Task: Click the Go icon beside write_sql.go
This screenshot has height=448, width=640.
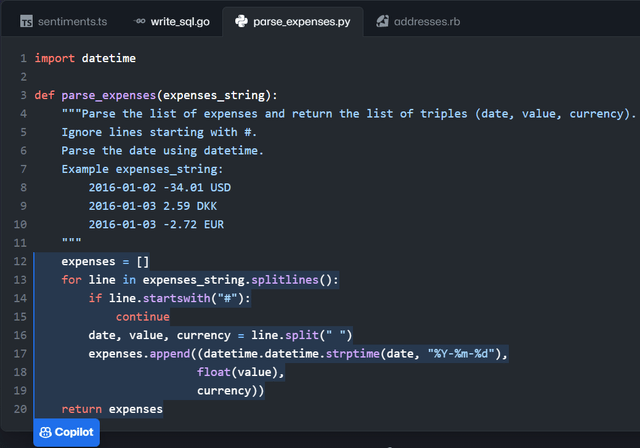Action: pyautogui.click(x=140, y=21)
